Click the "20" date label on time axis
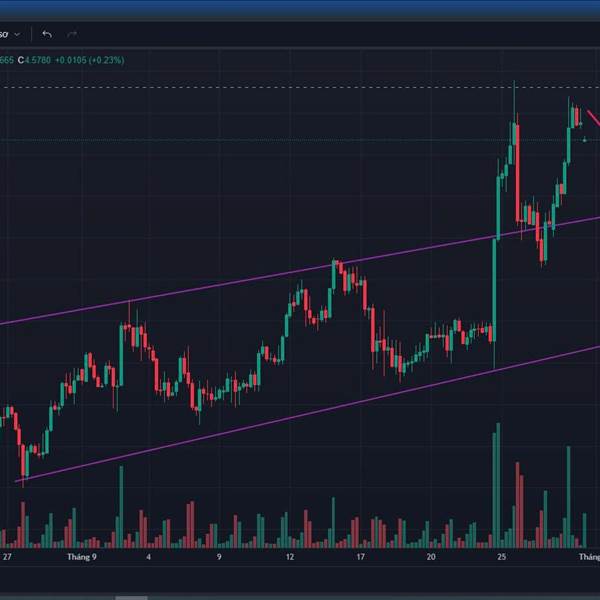600x600 pixels. point(431,557)
